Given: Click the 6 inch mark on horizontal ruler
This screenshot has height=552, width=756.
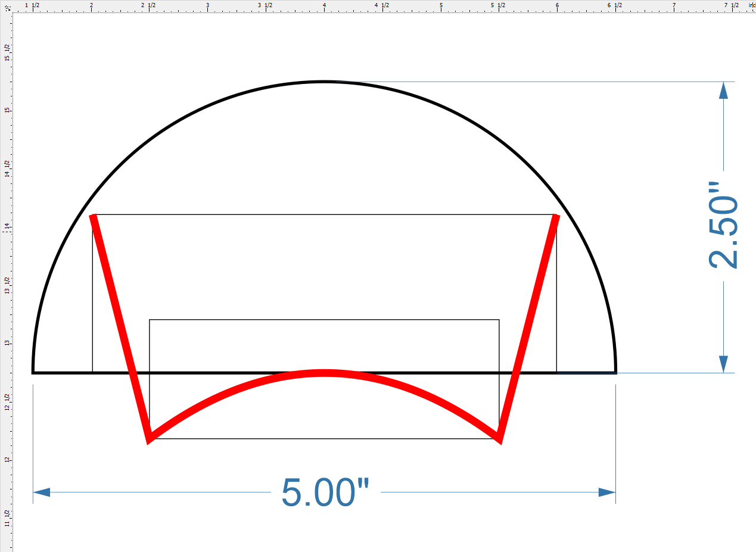Looking at the screenshot, I should [x=558, y=6].
